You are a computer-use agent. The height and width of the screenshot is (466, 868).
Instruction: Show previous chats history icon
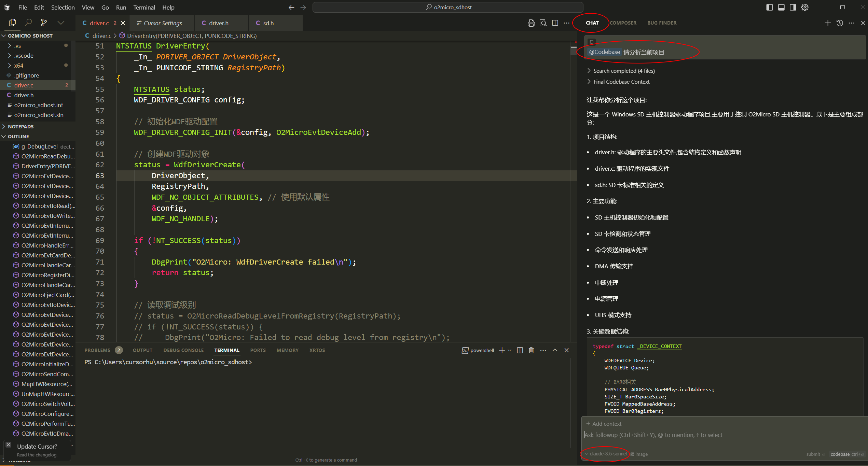point(840,23)
